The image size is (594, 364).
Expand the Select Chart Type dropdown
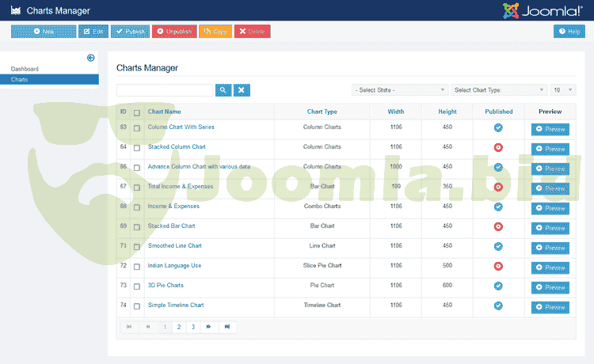point(499,90)
